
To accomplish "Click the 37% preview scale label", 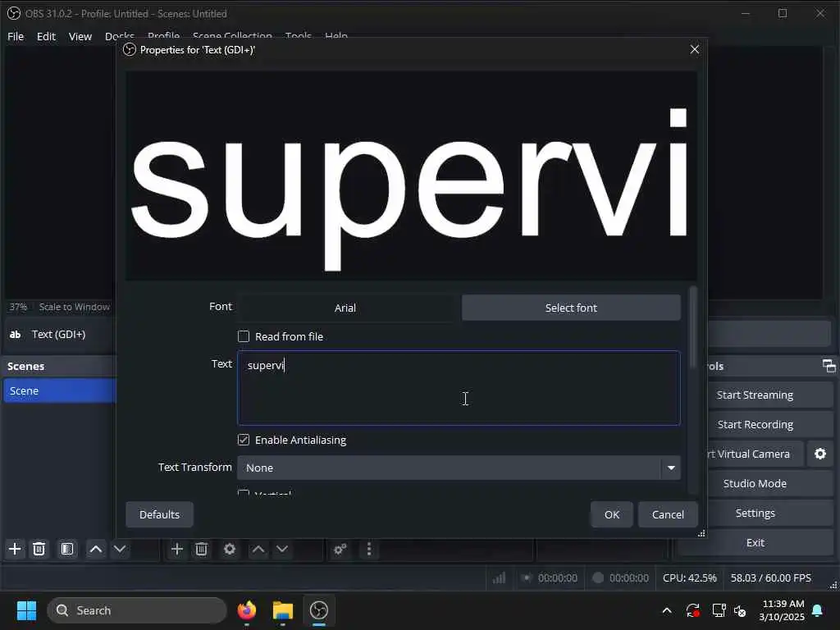I will pyautogui.click(x=18, y=307).
